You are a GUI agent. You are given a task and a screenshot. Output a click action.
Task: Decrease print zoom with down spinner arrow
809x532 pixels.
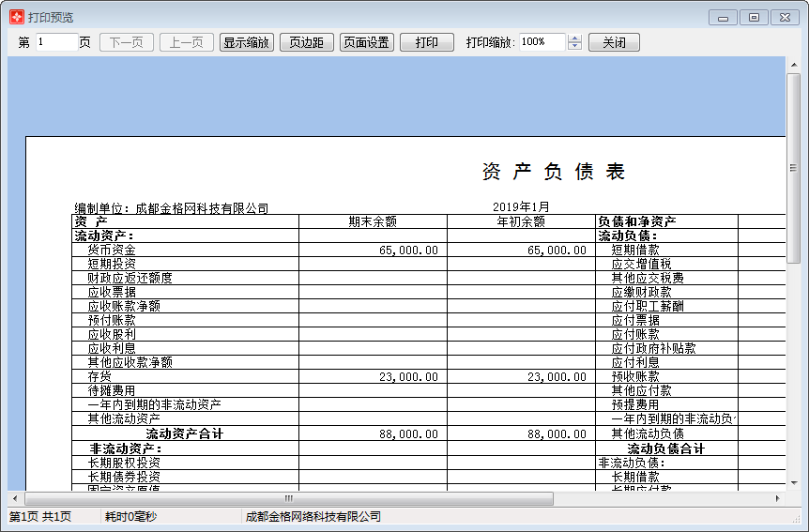tap(575, 47)
